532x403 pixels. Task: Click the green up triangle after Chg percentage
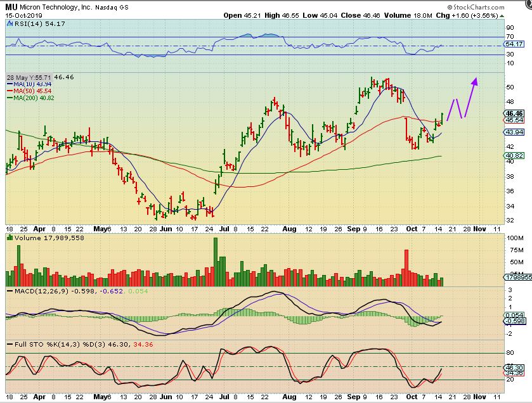pyautogui.click(x=502, y=16)
